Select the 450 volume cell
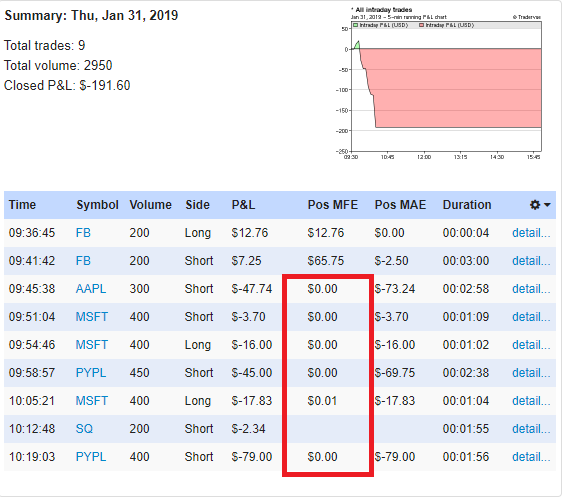The image size is (563, 501). (139, 373)
